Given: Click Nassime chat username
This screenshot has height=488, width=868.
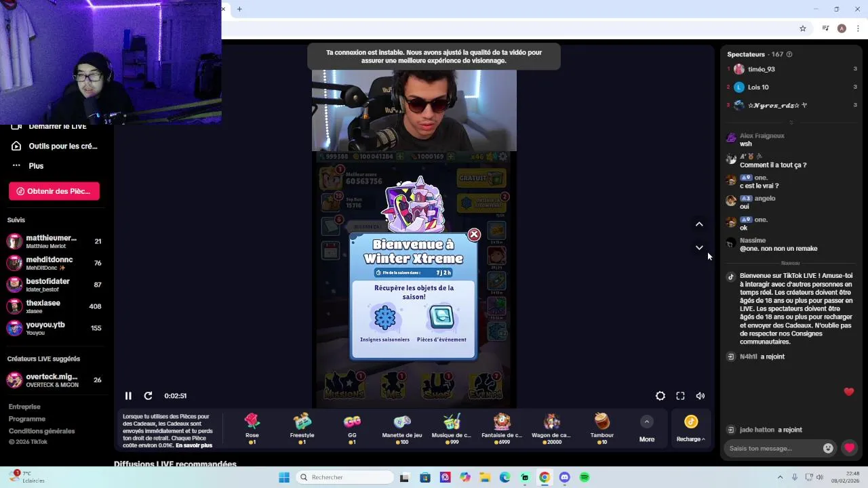Looking at the screenshot, I should coord(753,241).
